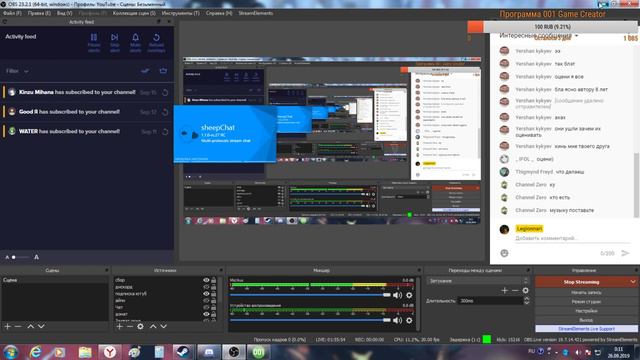Click the Stop Streaming button
Screen dimensions: 640x360
tap(582, 282)
